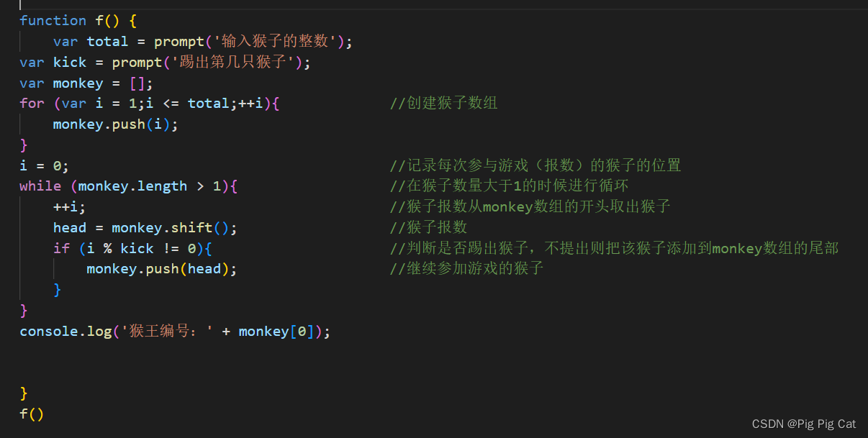Click the monkey.push(head) statement
The width and height of the screenshot is (868, 438).
pos(158,268)
